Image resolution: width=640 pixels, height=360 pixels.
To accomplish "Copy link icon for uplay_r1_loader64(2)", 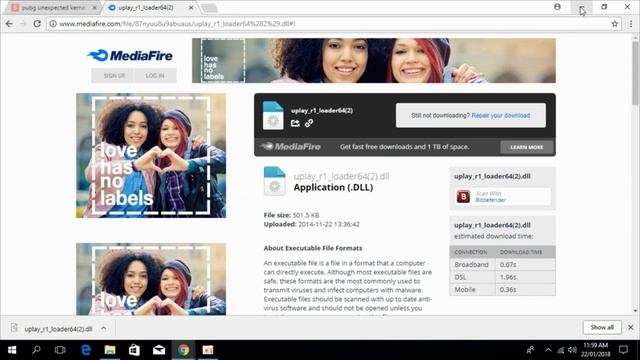I will pyautogui.click(x=309, y=123).
